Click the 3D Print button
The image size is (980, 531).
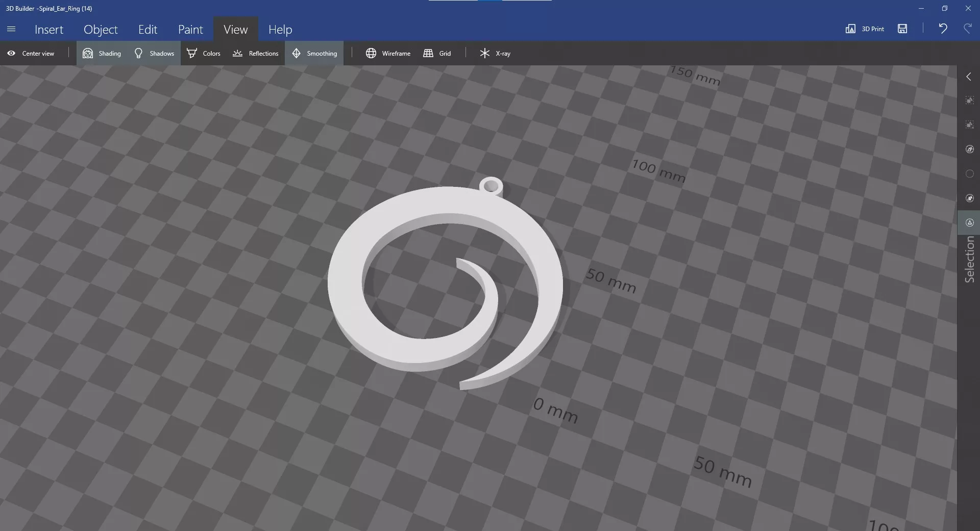click(865, 29)
